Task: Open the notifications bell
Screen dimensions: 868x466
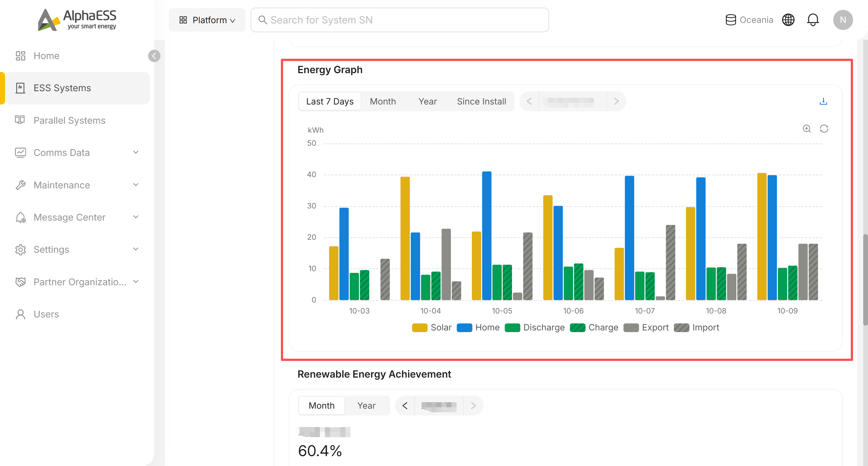Action: point(812,20)
